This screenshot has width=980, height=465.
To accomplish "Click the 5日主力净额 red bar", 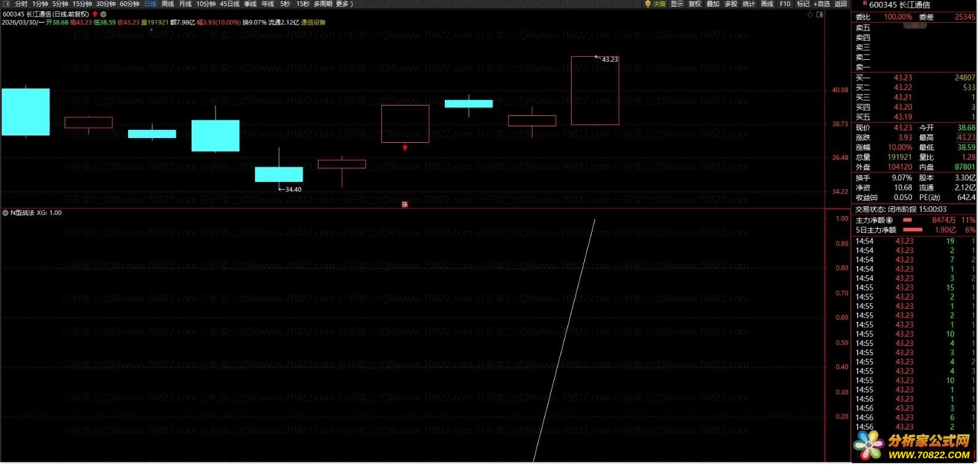I will click(x=912, y=230).
